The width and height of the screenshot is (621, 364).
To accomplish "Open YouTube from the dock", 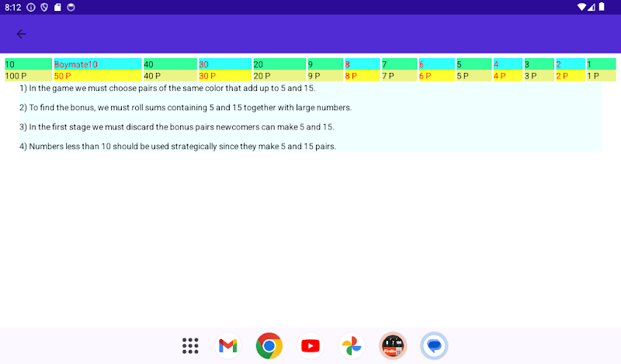I will click(310, 345).
